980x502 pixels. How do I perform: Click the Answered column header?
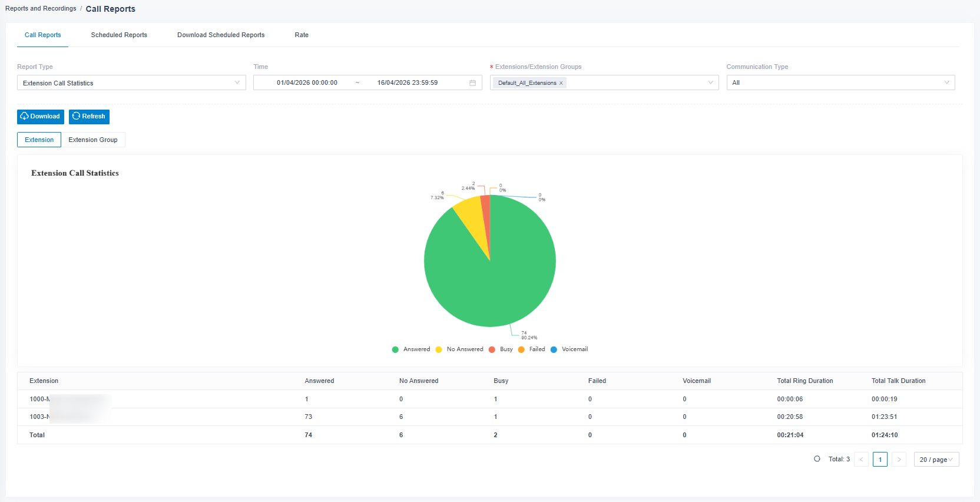pos(319,381)
